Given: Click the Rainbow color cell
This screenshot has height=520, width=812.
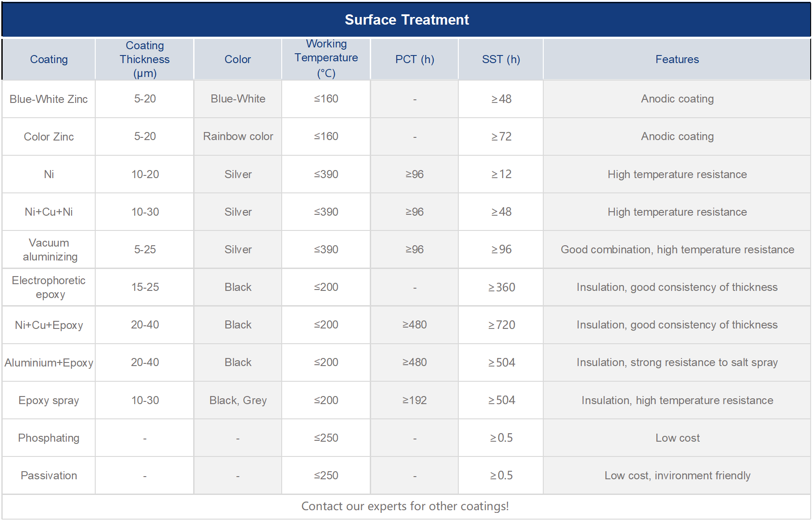Looking at the screenshot, I should coord(238,136).
